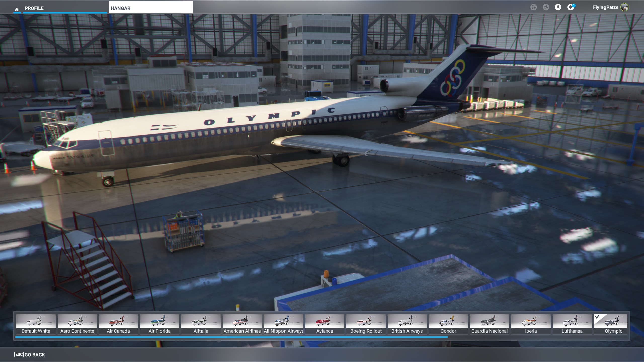The width and height of the screenshot is (644, 362).
Task: Click the radar activity icon
Action: pos(533,7)
